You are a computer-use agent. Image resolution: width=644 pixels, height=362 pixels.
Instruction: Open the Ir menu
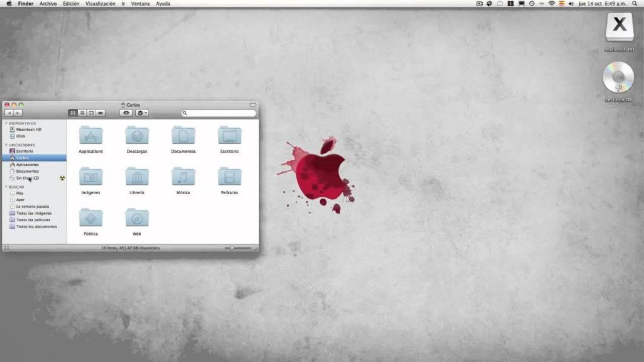point(123,4)
